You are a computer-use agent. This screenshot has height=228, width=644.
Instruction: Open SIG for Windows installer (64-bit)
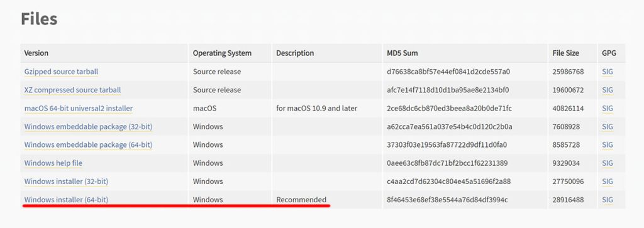click(x=608, y=200)
